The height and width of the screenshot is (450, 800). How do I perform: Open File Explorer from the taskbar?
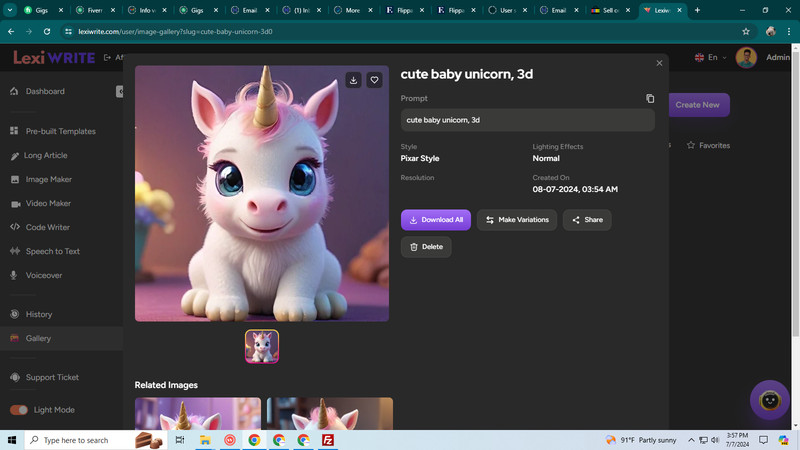(205, 440)
